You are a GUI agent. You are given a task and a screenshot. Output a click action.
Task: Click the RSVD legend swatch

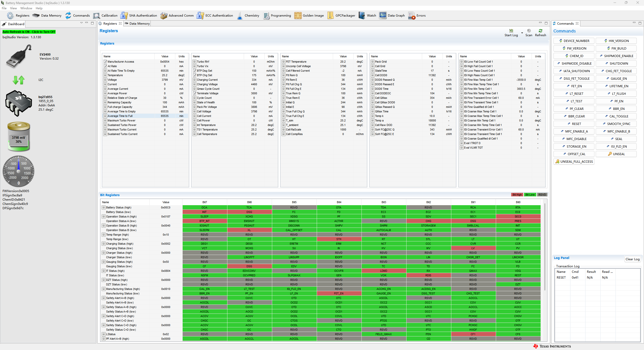[542, 195]
